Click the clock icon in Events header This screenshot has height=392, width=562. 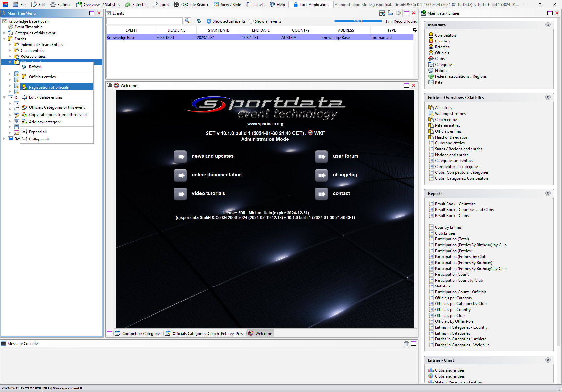click(x=398, y=13)
